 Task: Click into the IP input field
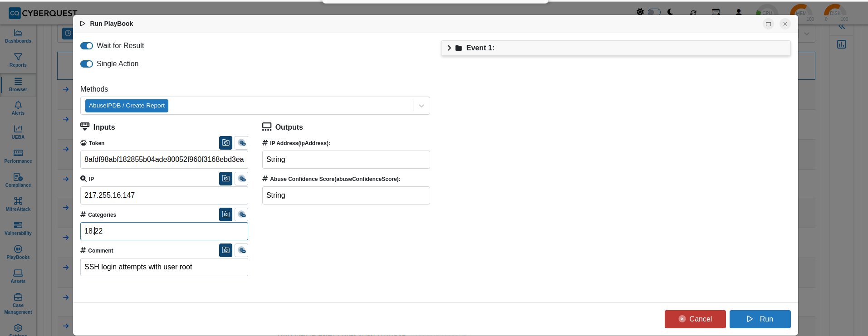[x=164, y=195]
